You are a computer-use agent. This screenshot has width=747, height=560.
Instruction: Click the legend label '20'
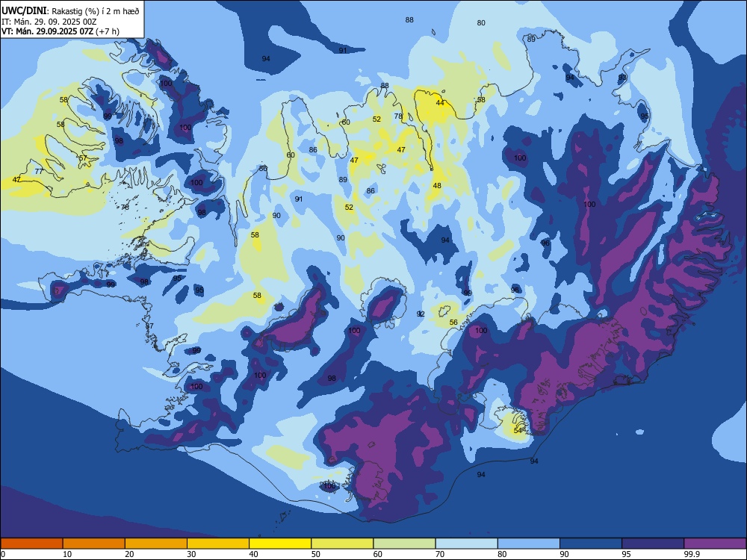(129, 554)
